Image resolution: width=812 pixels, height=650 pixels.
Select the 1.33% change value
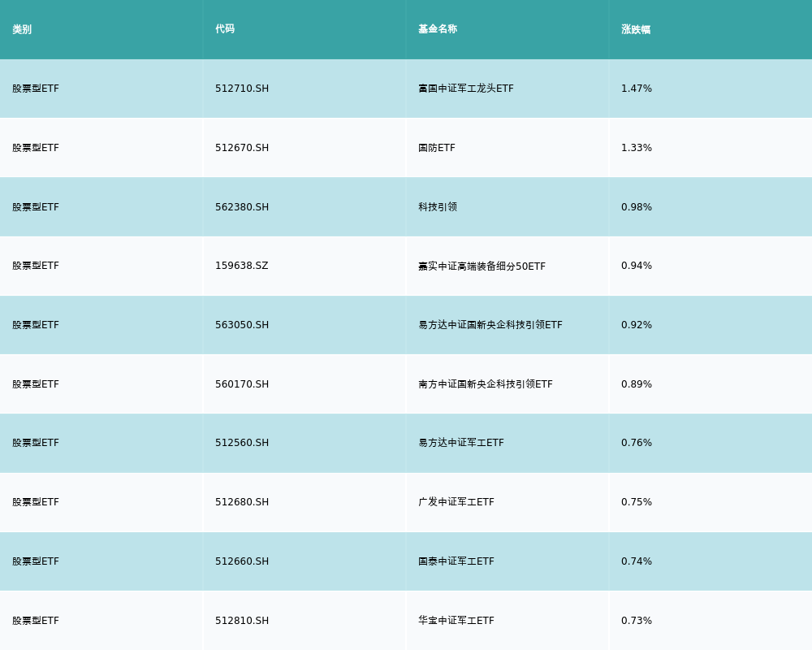(637, 148)
